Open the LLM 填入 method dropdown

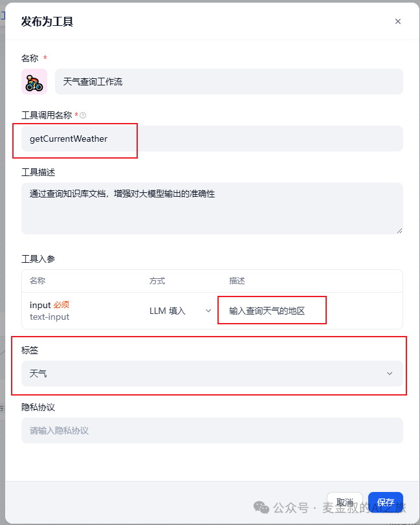point(178,310)
